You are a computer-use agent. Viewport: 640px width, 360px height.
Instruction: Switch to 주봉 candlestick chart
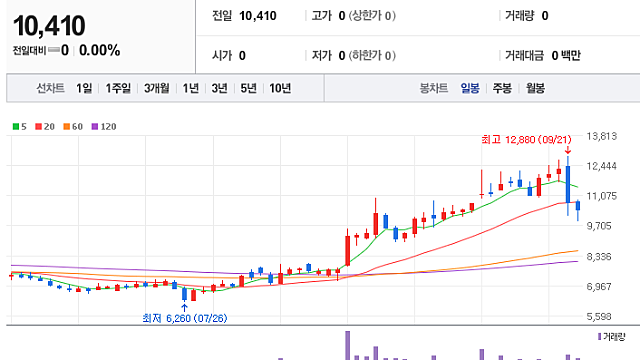coord(502,88)
